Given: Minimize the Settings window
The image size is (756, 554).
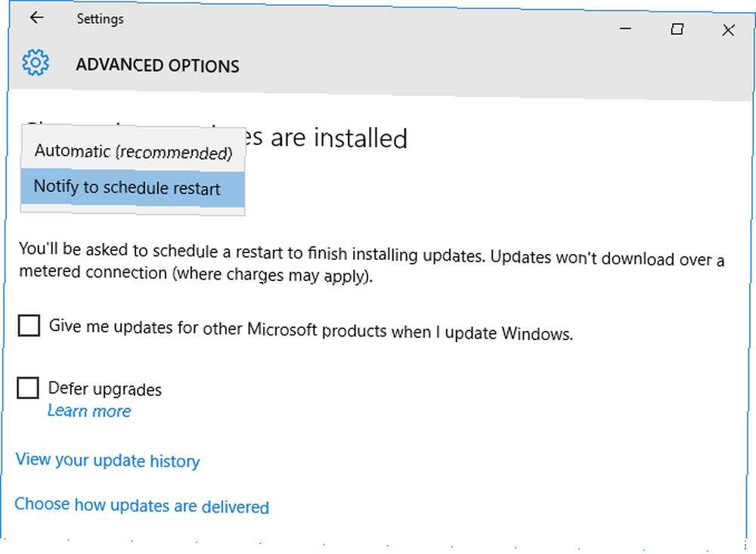Looking at the screenshot, I should tap(625, 29).
